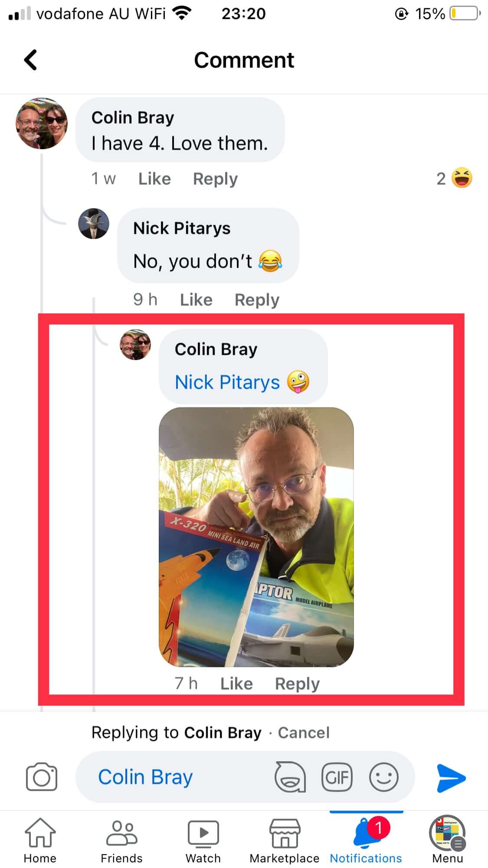Cancel replying to Colin Bray
Image resolution: width=488 pixels, height=868 pixels.
point(304,733)
